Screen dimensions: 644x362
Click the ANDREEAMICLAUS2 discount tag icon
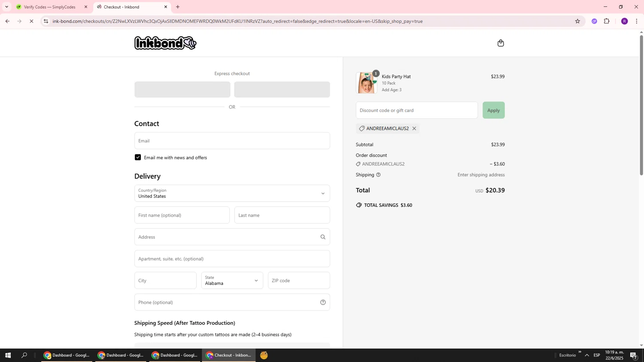coord(361,129)
